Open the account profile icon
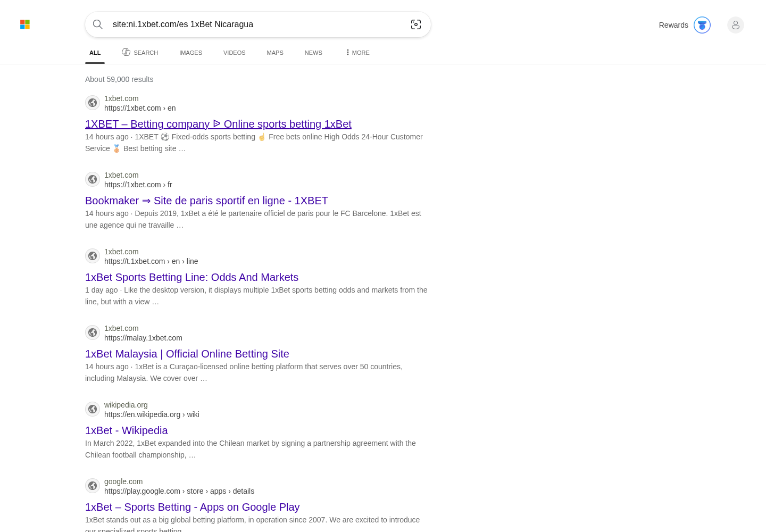 [736, 25]
